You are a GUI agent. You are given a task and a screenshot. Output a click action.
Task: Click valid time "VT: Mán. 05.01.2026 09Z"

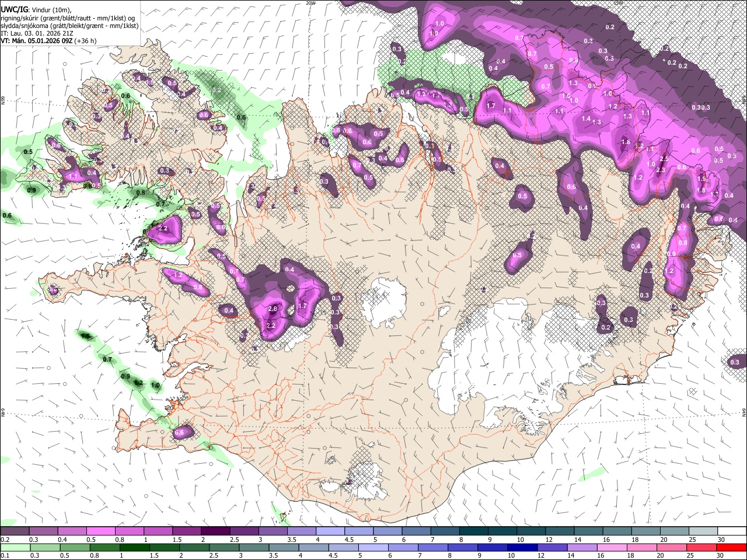click(x=36, y=41)
